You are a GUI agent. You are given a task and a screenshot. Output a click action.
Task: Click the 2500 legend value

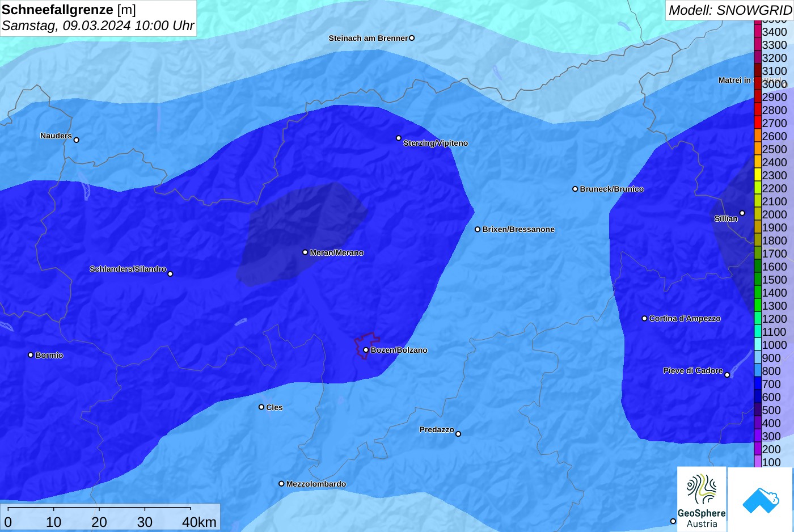pos(774,149)
